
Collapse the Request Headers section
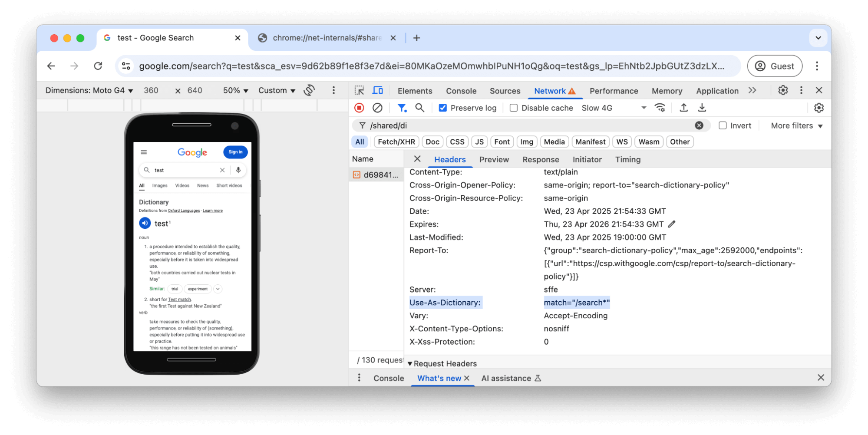(x=410, y=363)
